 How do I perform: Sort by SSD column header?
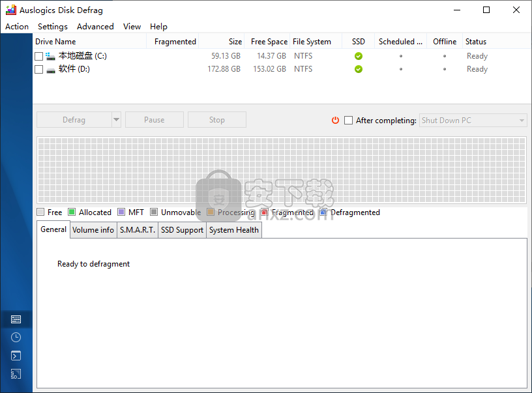pos(359,41)
